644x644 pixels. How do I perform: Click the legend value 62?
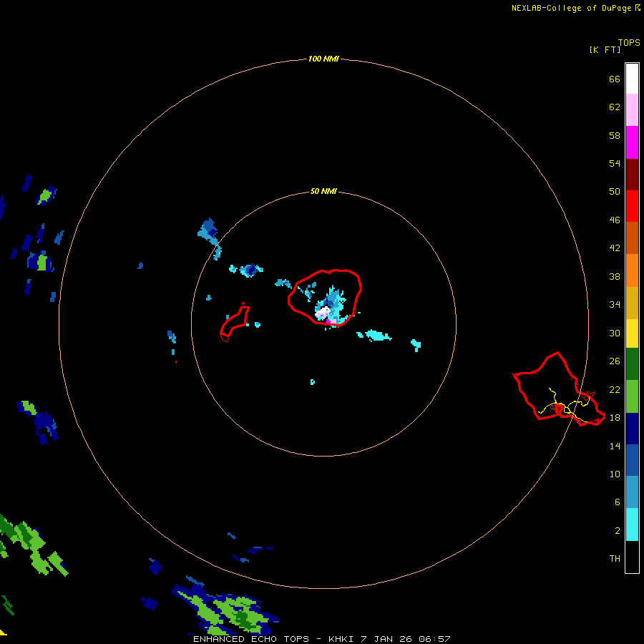click(615, 107)
